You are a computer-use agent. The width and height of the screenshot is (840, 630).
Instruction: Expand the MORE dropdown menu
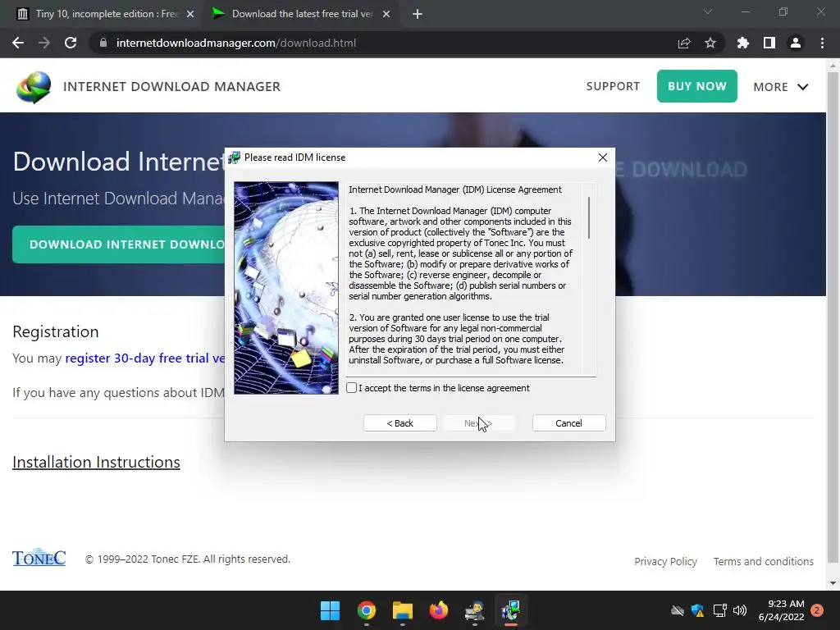(x=781, y=87)
